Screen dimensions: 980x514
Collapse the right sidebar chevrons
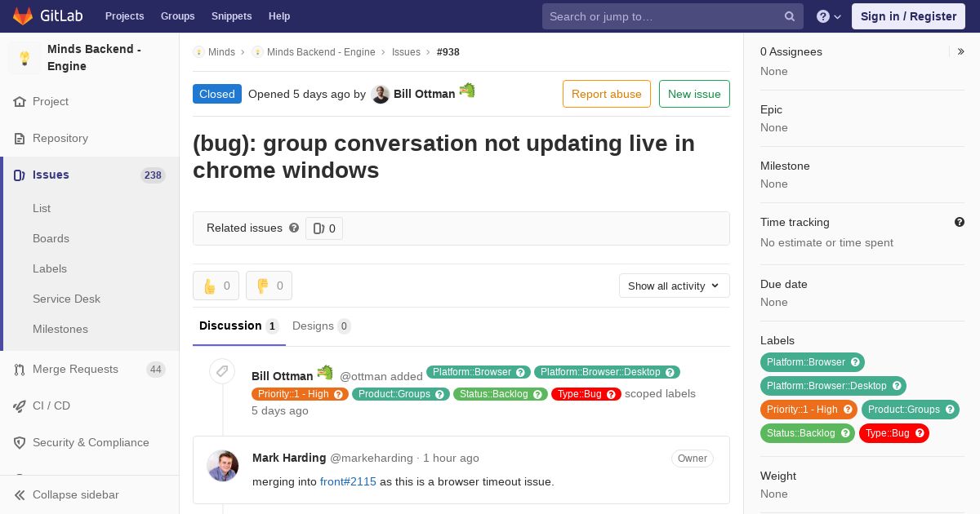coord(961,51)
